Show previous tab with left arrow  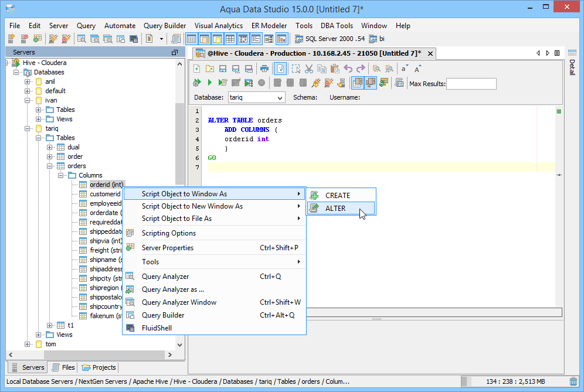coord(538,53)
